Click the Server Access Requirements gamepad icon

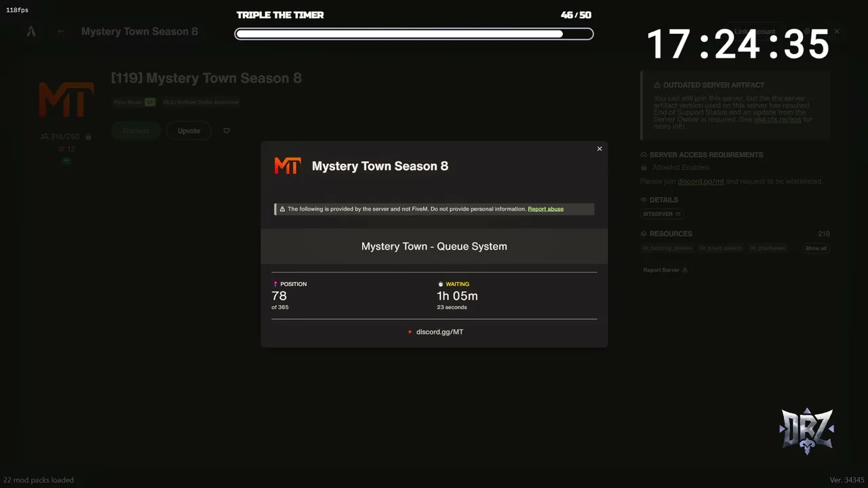(644, 155)
